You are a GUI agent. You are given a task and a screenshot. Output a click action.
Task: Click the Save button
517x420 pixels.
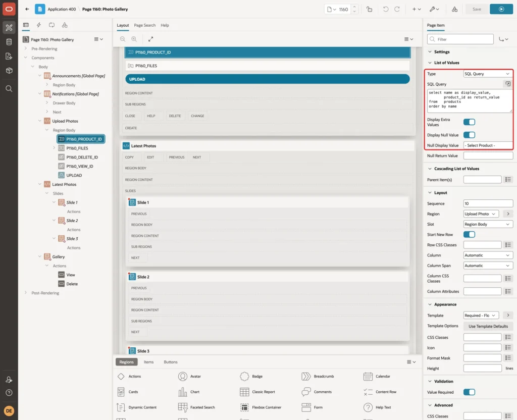(x=477, y=9)
